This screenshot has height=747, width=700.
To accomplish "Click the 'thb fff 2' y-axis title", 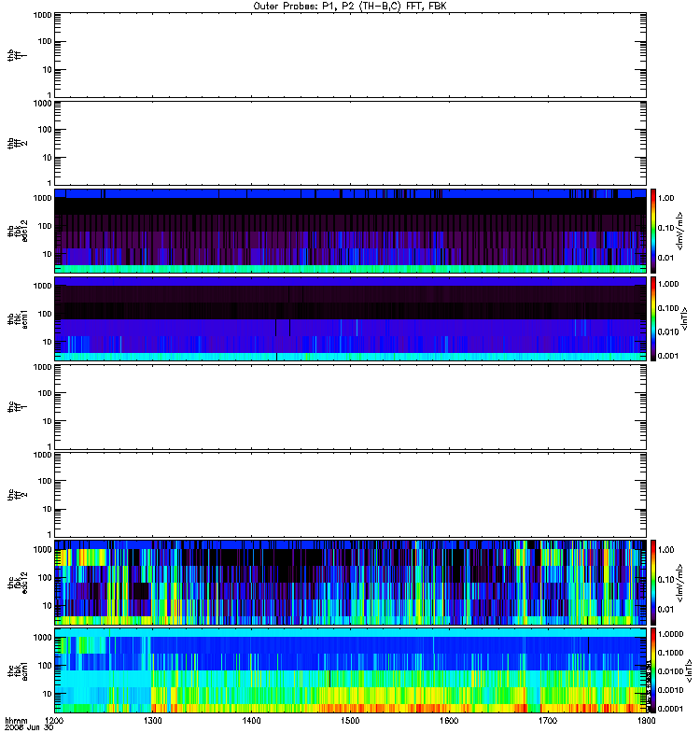I will [x=18, y=143].
